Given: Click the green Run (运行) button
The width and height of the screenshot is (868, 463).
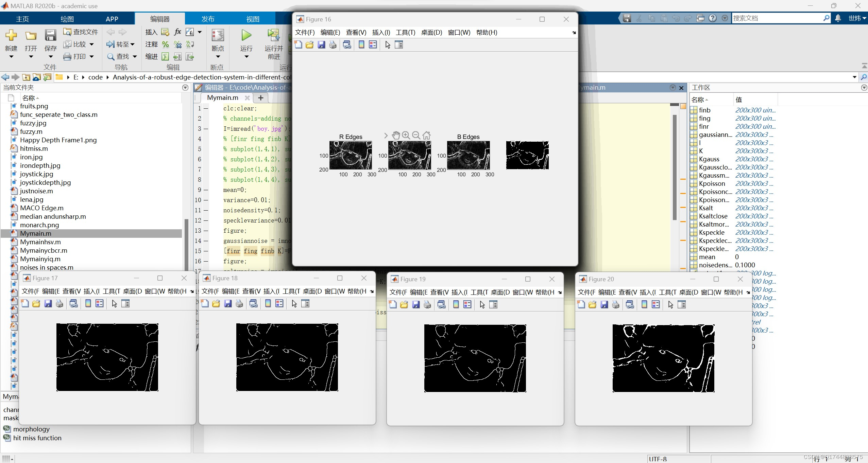Looking at the screenshot, I should pyautogui.click(x=246, y=35).
